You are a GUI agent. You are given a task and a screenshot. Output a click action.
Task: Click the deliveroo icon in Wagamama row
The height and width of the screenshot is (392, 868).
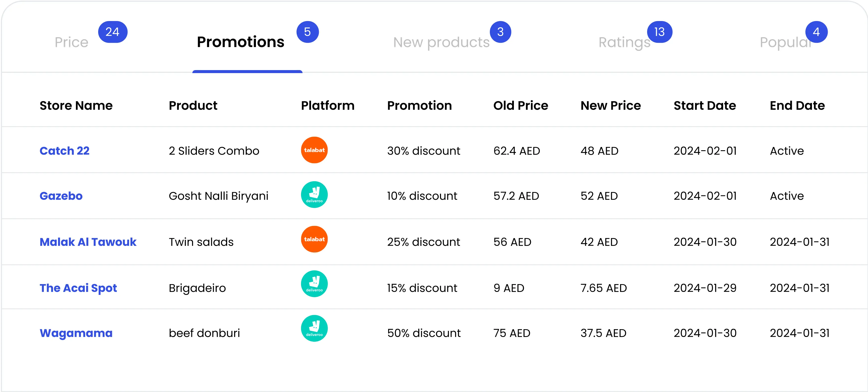click(314, 328)
